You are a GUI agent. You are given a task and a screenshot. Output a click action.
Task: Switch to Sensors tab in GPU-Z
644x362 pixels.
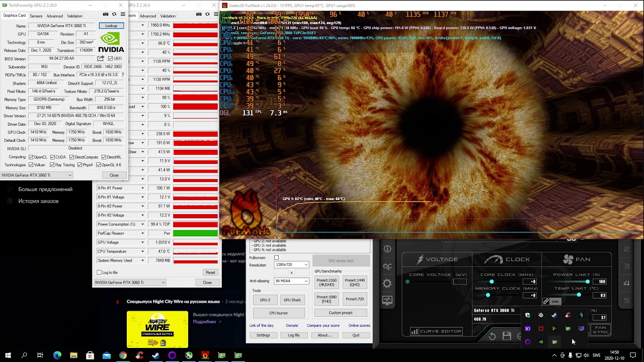click(36, 16)
